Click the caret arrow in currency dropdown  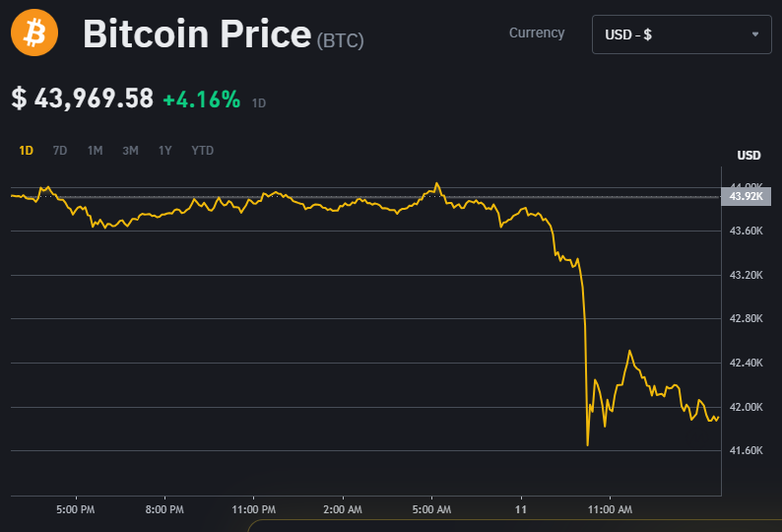tap(755, 34)
